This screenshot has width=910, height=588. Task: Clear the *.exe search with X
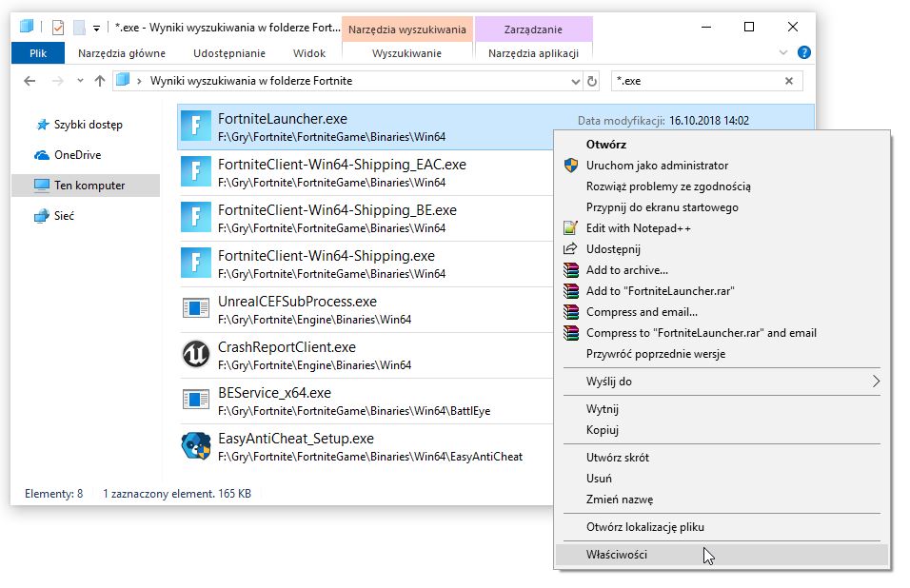[789, 81]
